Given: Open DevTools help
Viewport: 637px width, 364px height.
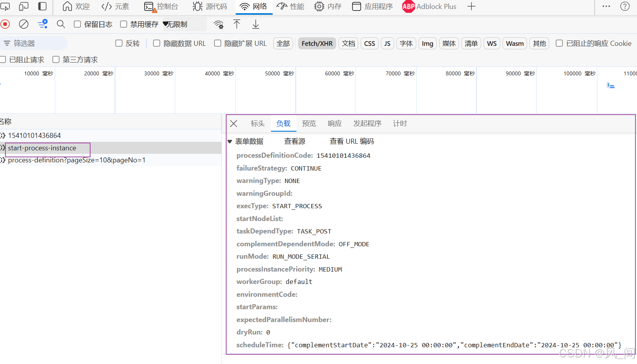Looking at the screenshot, I should (x=624, y=6).
